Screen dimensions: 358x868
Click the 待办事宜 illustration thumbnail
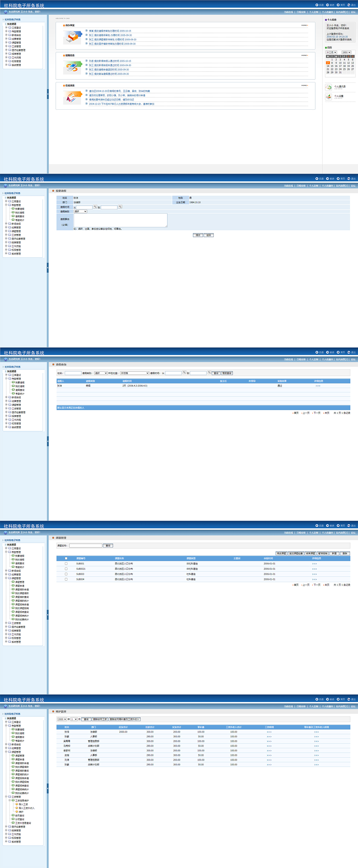72,37
